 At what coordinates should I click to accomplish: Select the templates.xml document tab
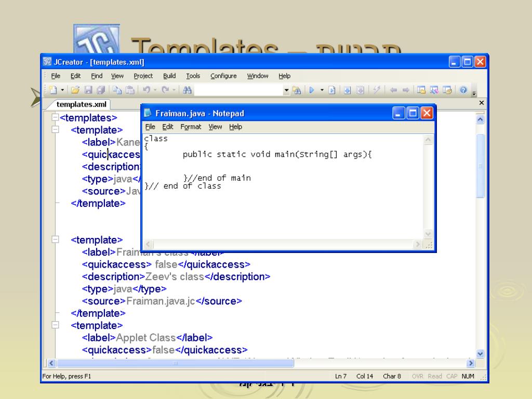(81, 104)
